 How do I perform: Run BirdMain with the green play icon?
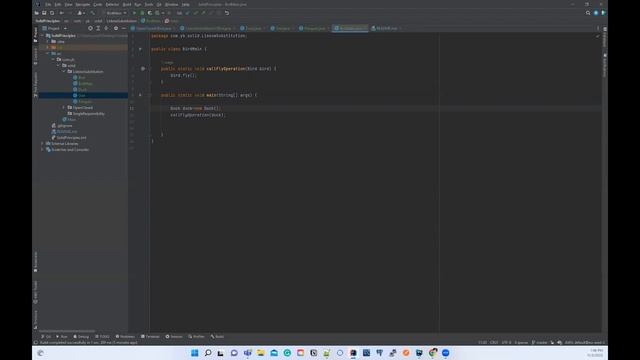pyautogui.click(x=134, y=13)
